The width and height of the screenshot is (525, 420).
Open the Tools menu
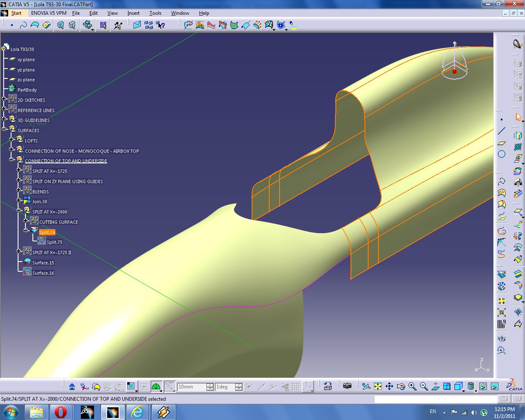point(155,13)
